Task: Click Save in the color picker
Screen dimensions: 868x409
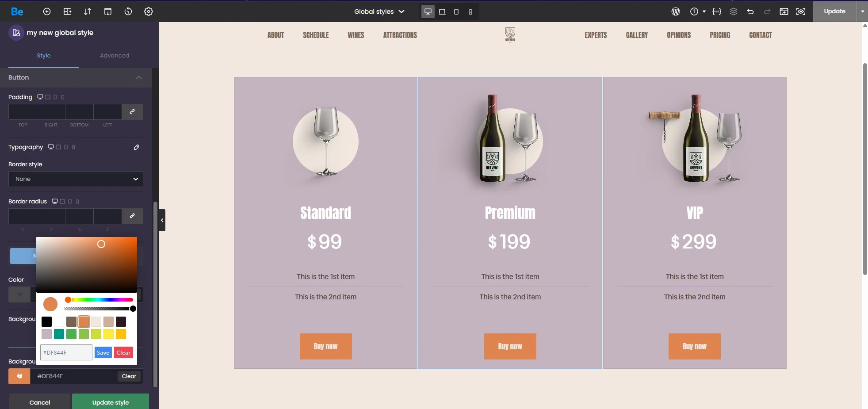Action: coord(103,352)
